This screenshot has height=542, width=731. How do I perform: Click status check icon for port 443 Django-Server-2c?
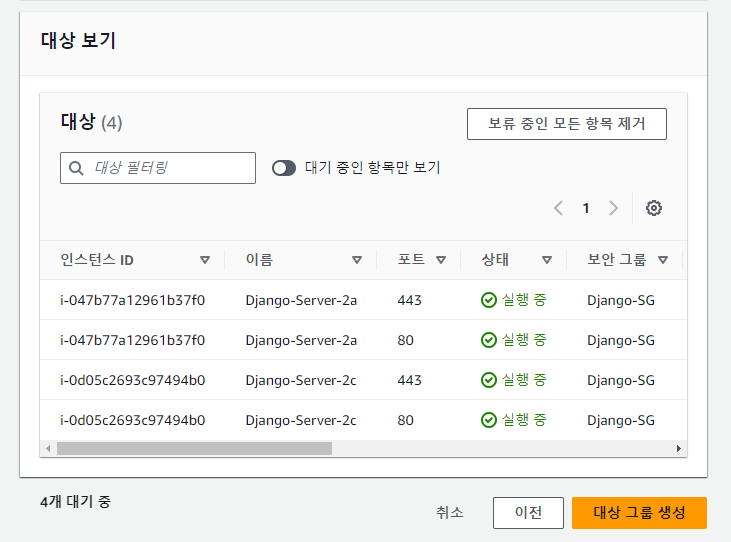pos(489,380)
